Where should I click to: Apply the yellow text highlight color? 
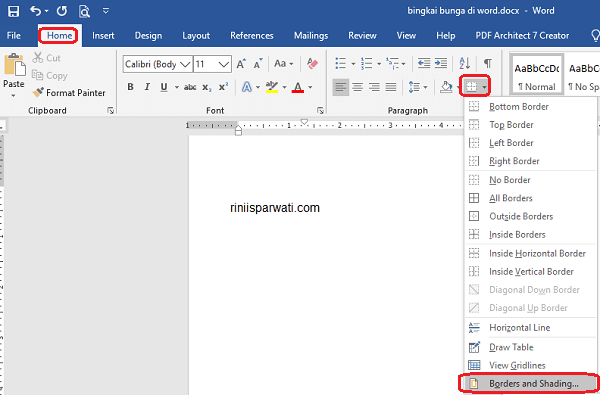click(x=272, y=87)
